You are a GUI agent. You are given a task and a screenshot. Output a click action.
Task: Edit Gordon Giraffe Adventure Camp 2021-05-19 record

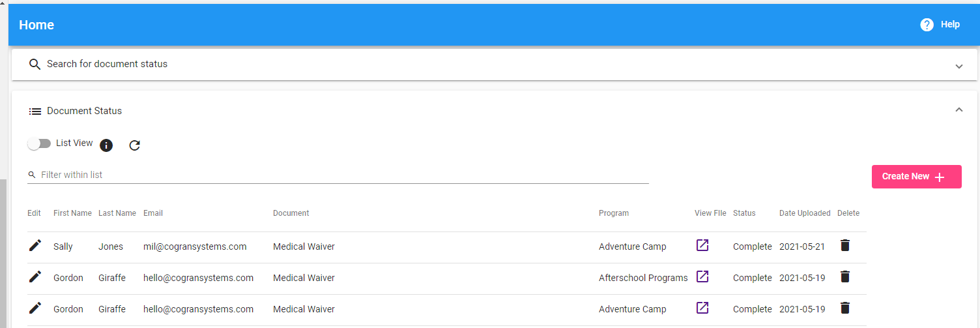click(x=35, y=308)
